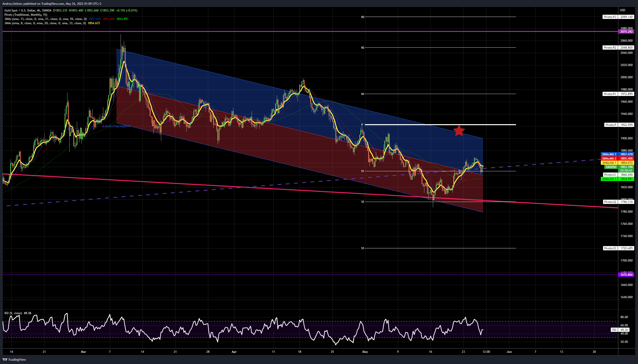Click the R1 pivot label on the chart

click(x=363, y=94)
